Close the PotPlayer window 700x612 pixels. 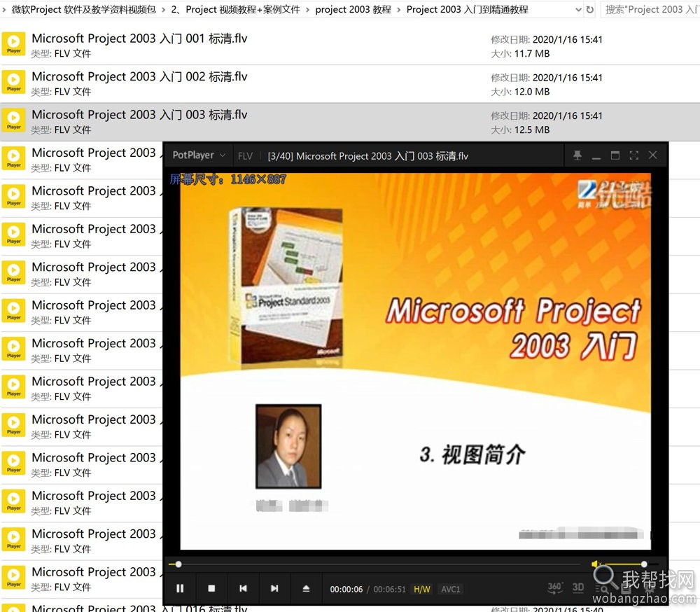pos(652,155)
